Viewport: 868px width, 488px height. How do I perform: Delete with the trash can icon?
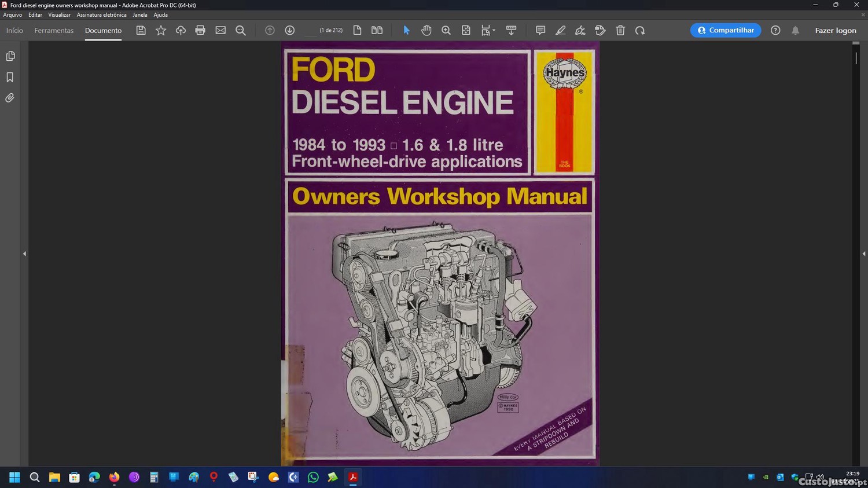pyautogui.click(x=620, y=30)
